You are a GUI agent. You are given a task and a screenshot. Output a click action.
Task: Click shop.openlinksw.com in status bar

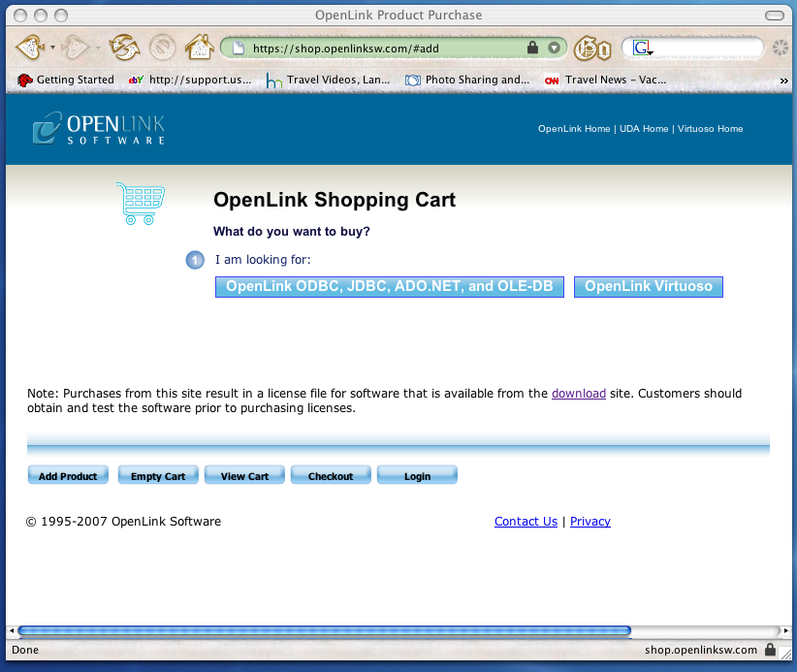click(700, 650)
